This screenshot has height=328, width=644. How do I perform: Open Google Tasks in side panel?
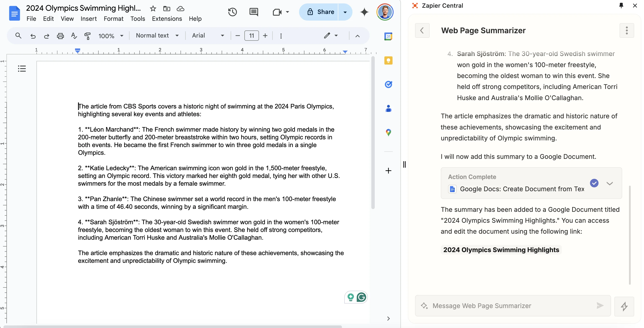[388, 84]
